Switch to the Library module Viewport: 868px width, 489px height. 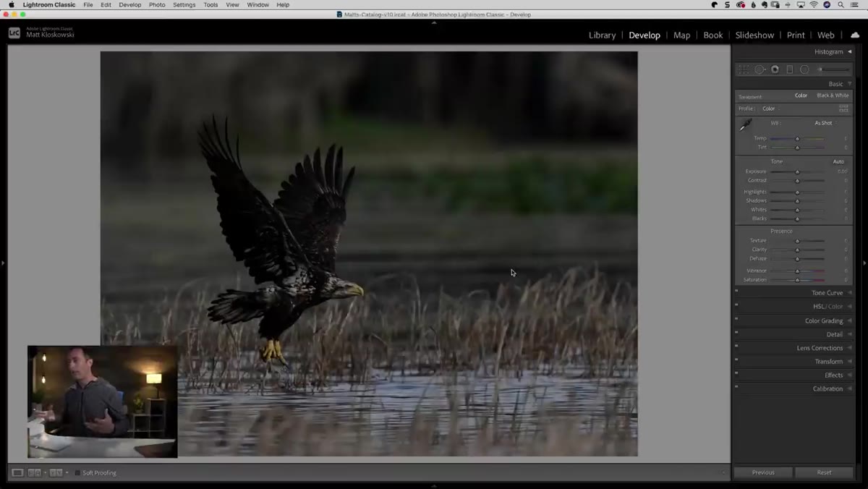602,35
